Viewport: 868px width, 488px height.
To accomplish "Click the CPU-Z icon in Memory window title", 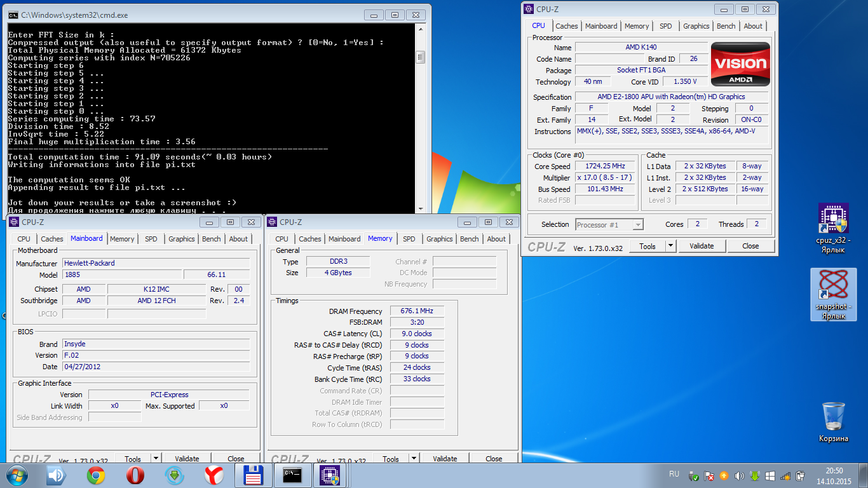I will click(x=273, y=222).
